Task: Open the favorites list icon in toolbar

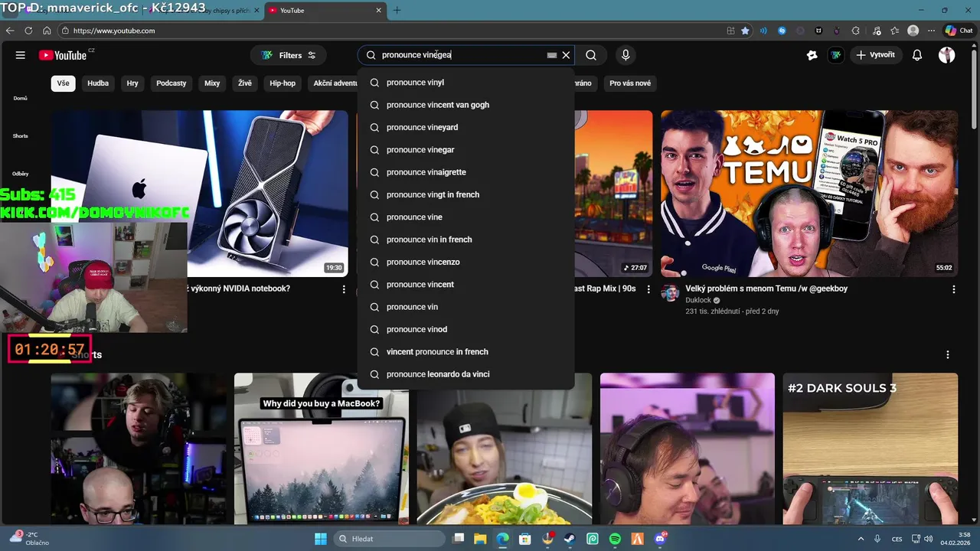Action: tap(895, 31)
